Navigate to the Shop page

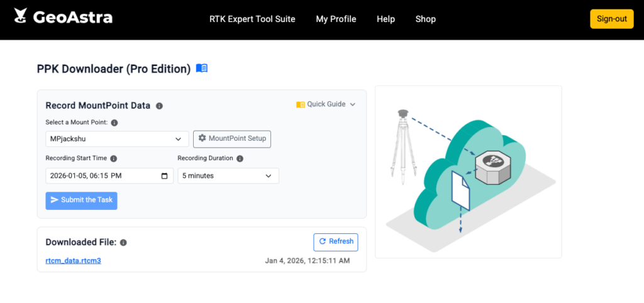[x=425, y=19]
